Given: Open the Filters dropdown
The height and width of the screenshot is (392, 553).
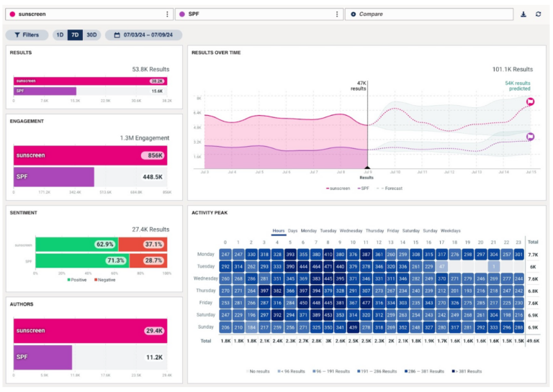Looking at the screenshot, I should click(27, 35).
